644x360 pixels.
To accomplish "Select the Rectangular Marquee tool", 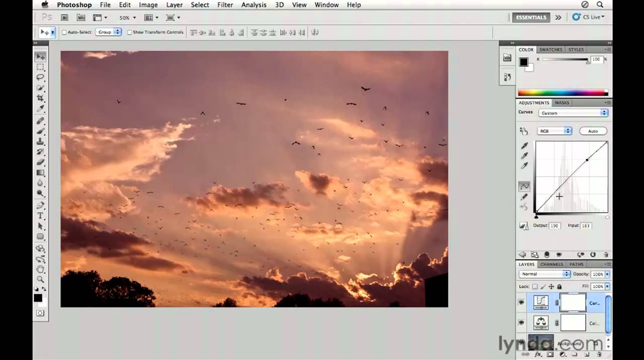I will pos(40,67).
